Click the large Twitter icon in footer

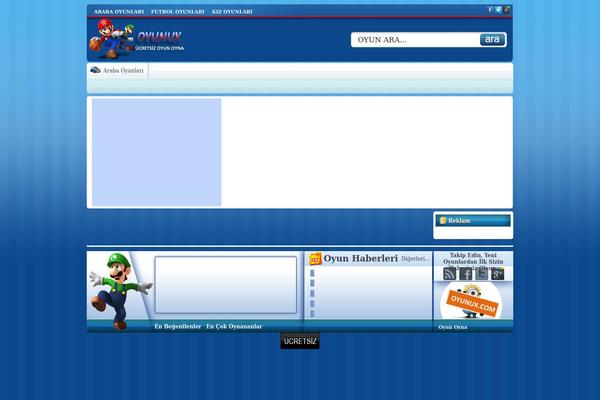(481, 274)
